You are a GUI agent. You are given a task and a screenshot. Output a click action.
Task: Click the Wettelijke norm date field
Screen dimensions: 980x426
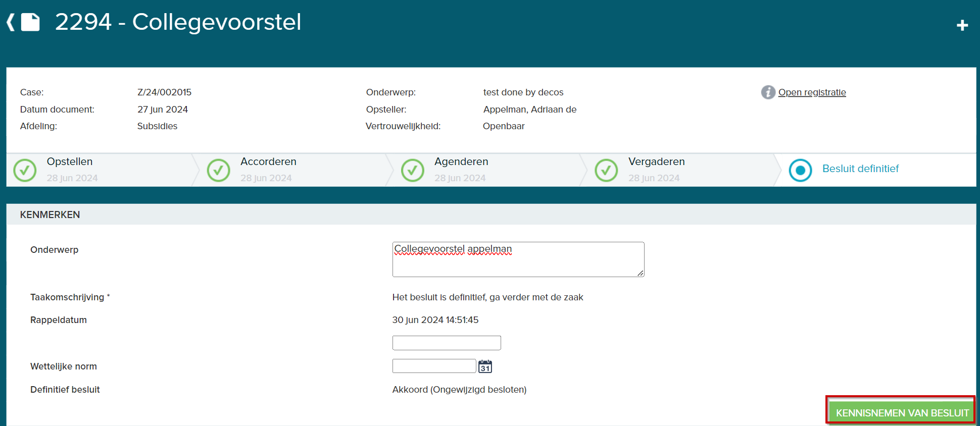[x=434, y=366]
